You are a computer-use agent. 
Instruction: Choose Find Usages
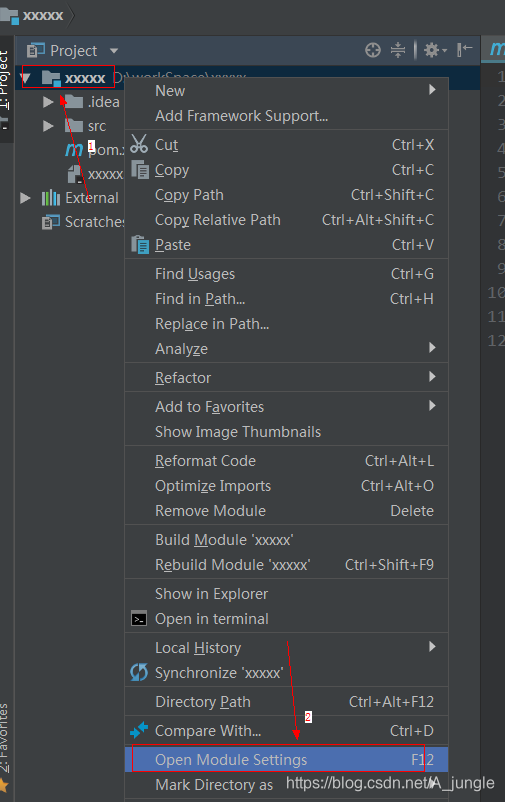(x=287, y=274)
